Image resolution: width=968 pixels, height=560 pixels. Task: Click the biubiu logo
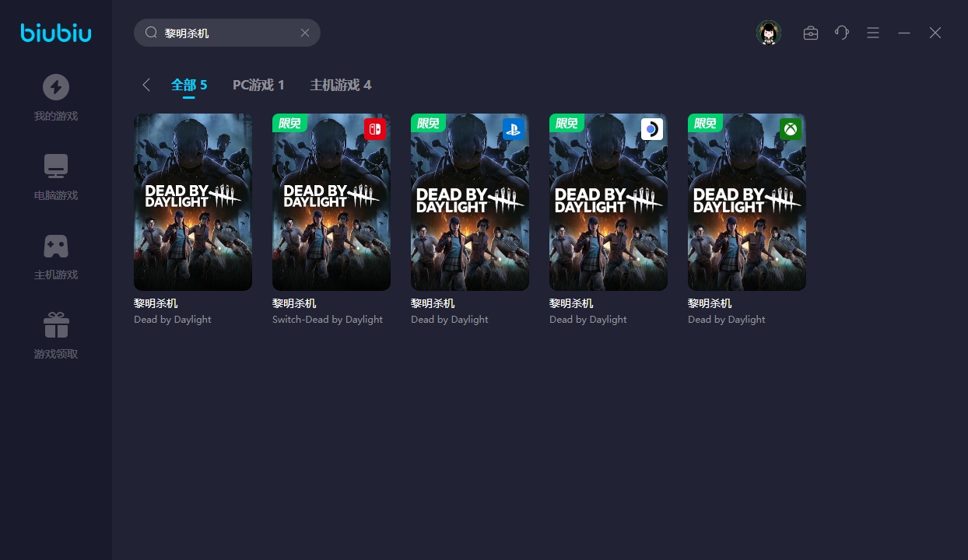tap(56, 33)
